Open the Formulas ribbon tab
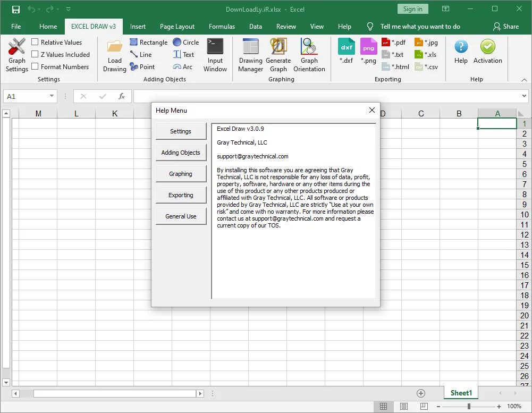This screenshot has width=532, height=413. point(222,27)
